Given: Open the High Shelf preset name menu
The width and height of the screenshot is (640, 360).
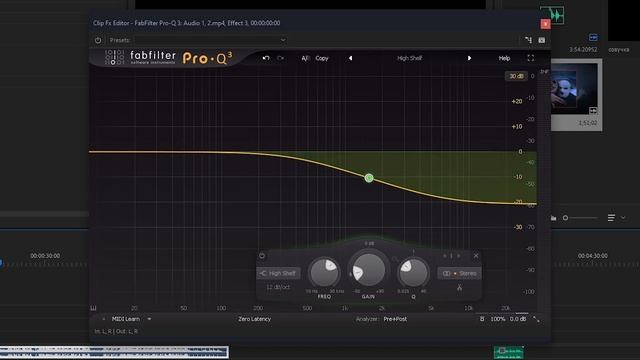Looking at the screenshot, I should point(409,58).
